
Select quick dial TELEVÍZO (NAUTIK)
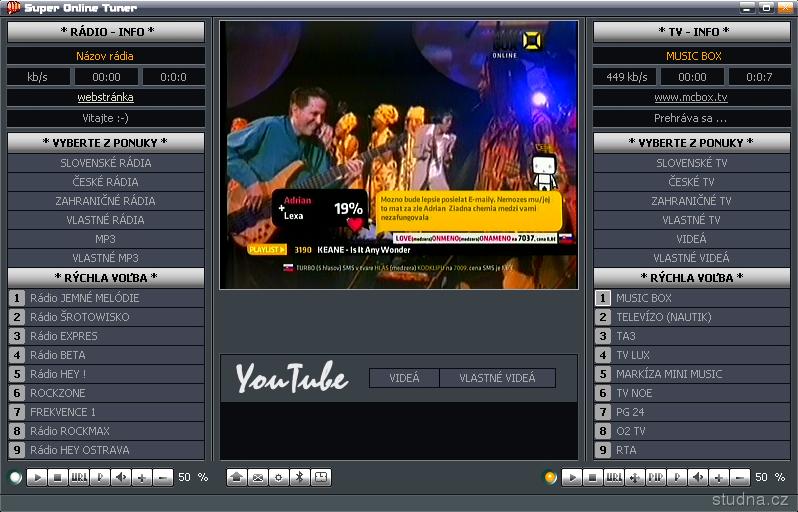(x=692, y=317)
